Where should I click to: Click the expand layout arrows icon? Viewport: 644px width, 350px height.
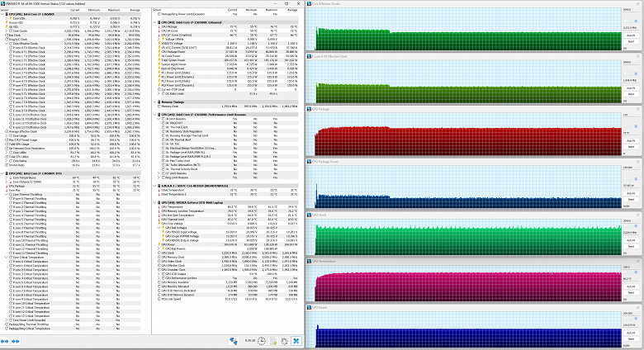click(x=7, y=341)
